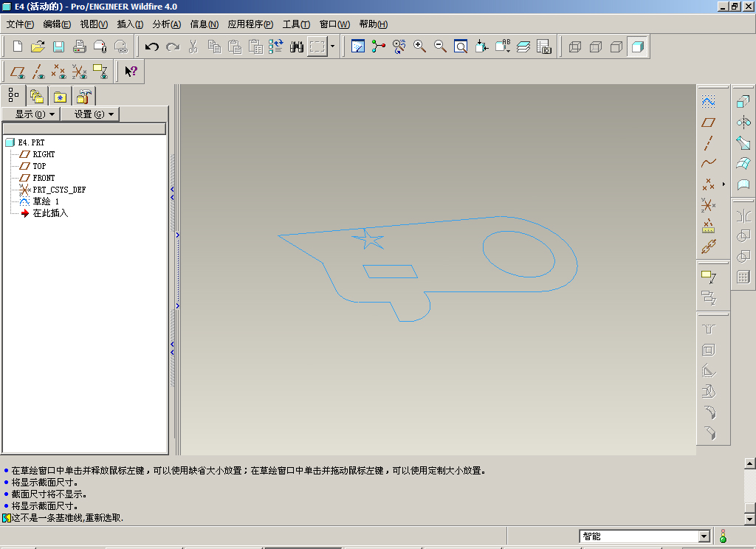This screenshot has height=549, width=756.
Task: Toggle Spin Center display icon
Action: click(379, 46)
